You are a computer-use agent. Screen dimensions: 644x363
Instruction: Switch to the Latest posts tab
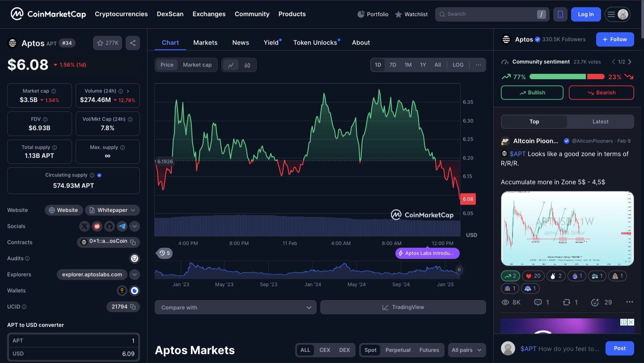coord(600,122)
